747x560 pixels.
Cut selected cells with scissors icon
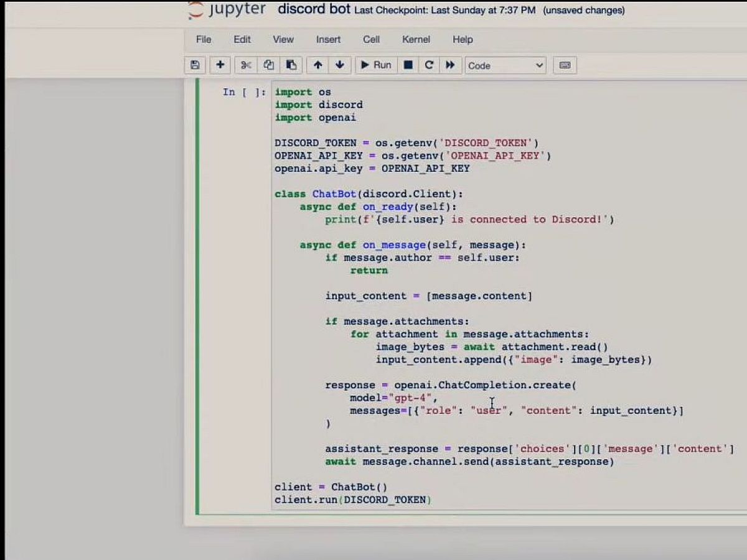pos(246,65)
